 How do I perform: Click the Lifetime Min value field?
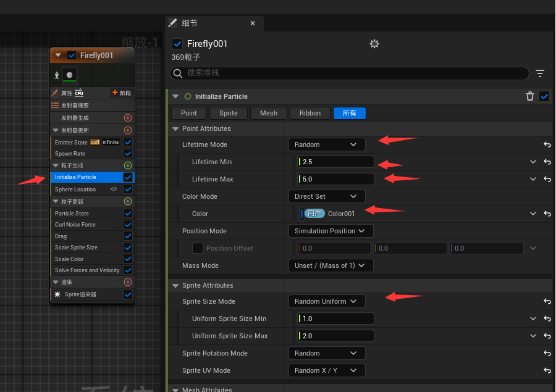335,162
